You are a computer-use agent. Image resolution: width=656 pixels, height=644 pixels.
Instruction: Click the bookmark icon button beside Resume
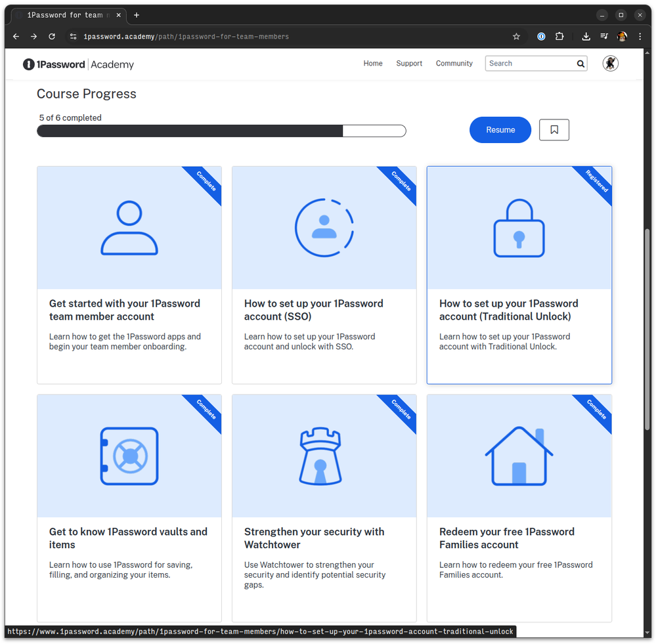(554, 130)
